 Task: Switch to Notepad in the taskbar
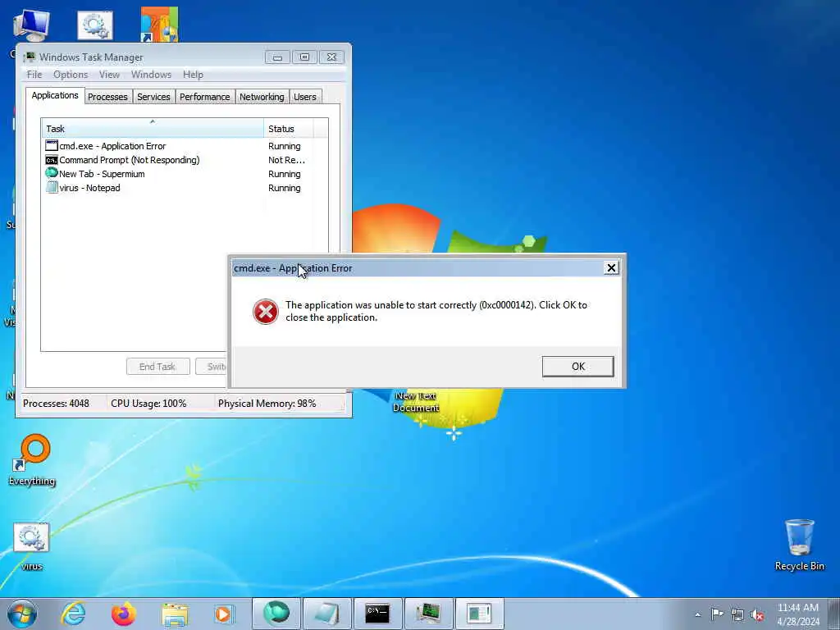tap(326, 614)
